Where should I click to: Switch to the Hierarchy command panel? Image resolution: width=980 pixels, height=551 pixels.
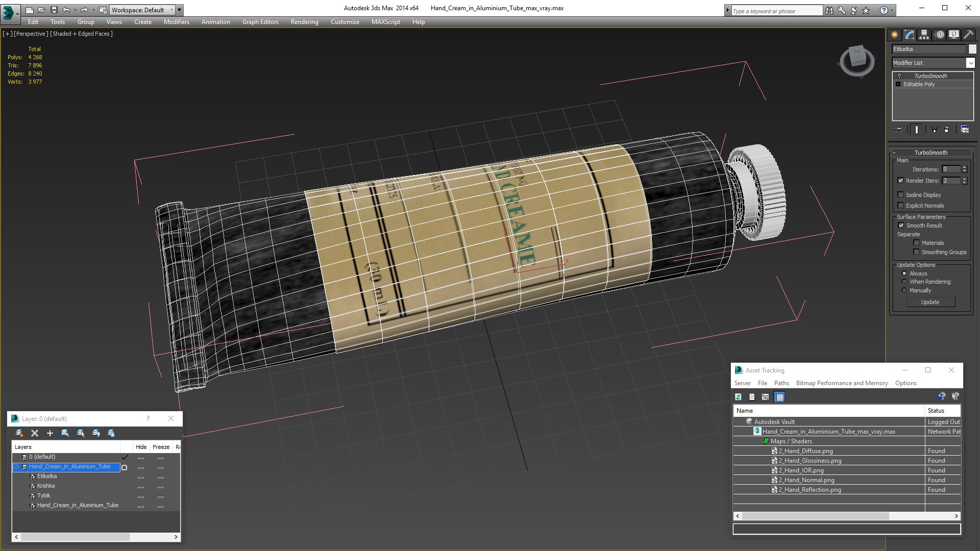[924, 35]
